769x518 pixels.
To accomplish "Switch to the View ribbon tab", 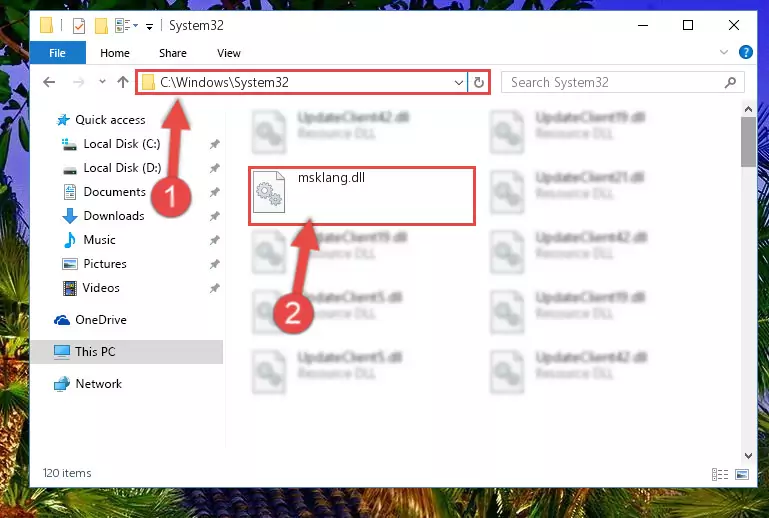I will tap(229, 53).
